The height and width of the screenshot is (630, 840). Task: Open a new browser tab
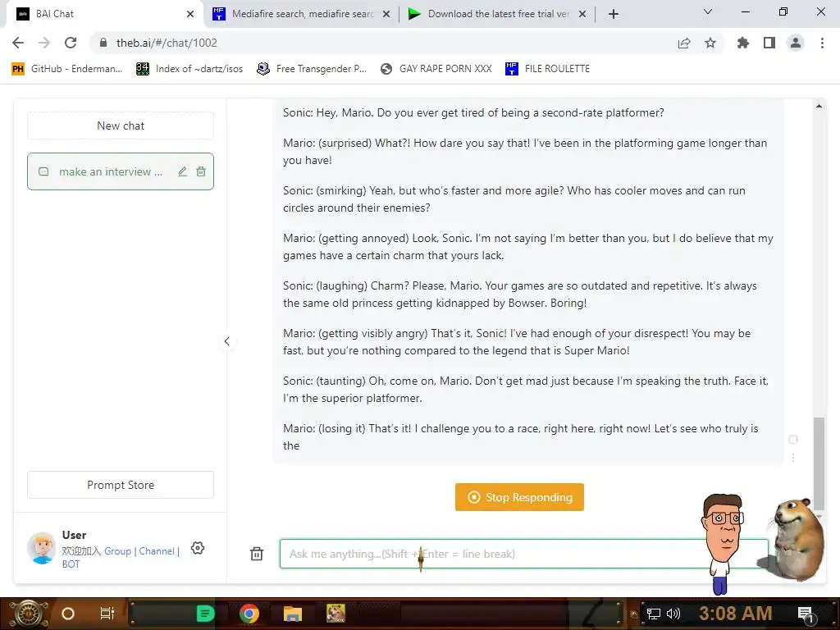coord(614,14)
